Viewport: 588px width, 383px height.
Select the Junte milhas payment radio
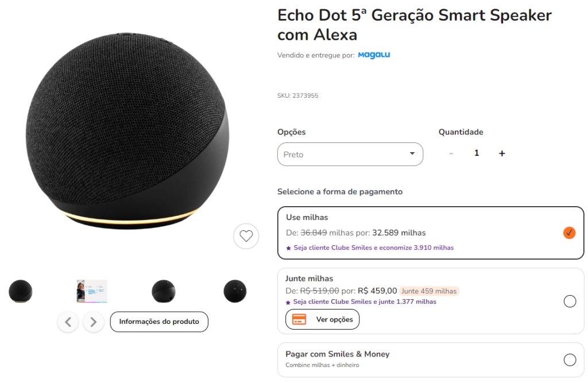pyautogui.click(x=570, y=301)
